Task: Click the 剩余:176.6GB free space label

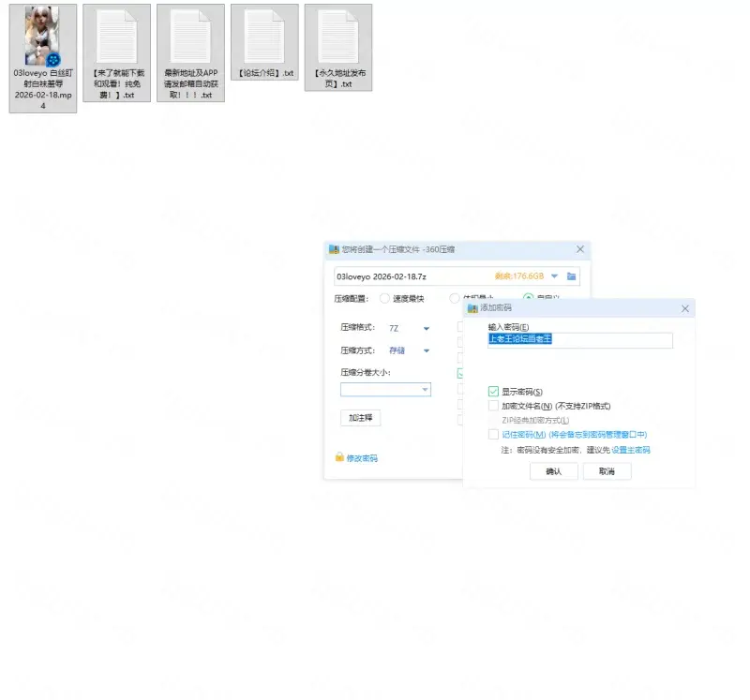Action: pyautogui.click(x=519, y=276)
